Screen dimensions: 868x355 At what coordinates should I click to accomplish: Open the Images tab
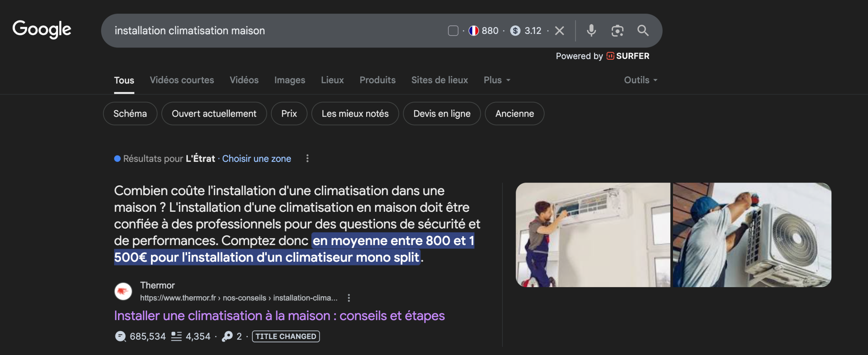point(290,80)
